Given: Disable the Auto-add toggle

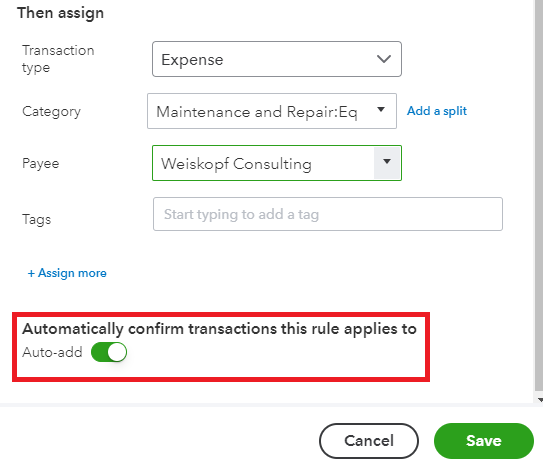Looking at the screenshot, I should [109, 352].
